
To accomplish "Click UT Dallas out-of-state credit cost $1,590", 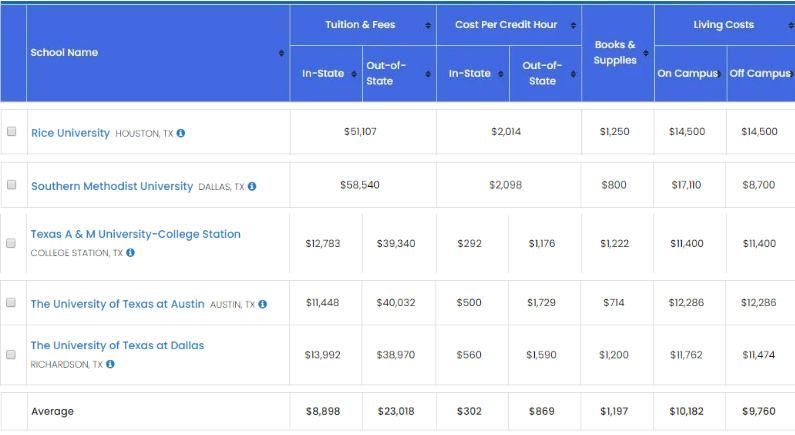I will point(541,355).
